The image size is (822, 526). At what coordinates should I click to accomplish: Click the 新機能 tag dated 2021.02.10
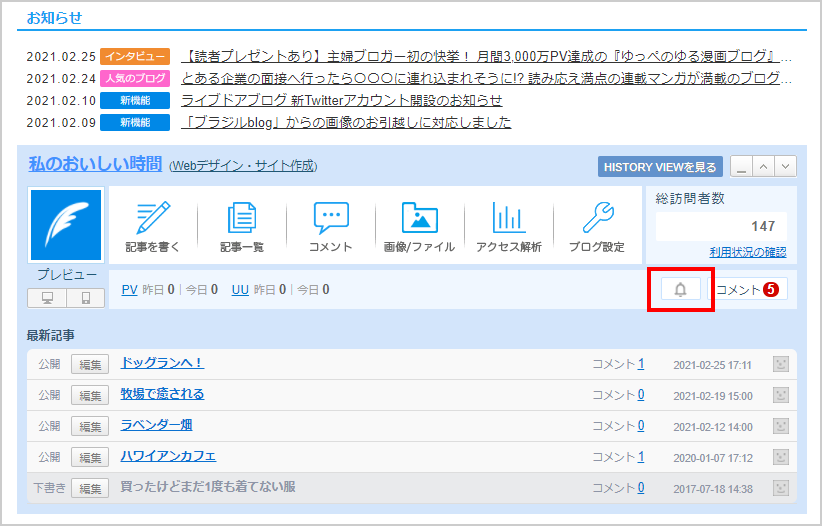click(x=135, y=100)
